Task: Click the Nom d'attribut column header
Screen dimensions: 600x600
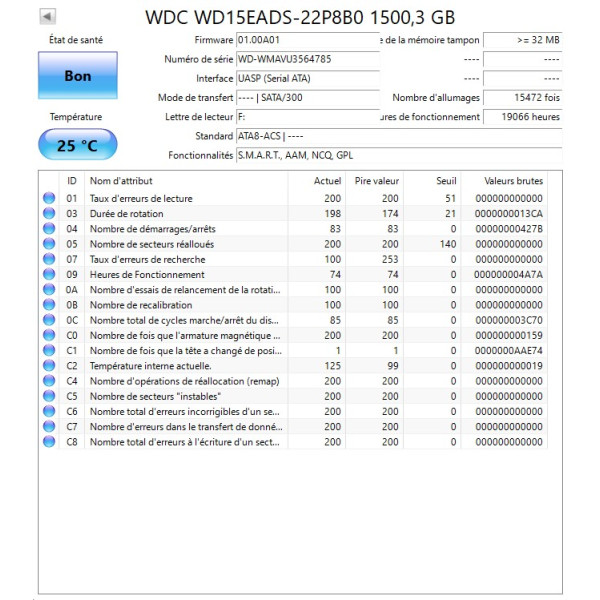Action: coord(186,181)
